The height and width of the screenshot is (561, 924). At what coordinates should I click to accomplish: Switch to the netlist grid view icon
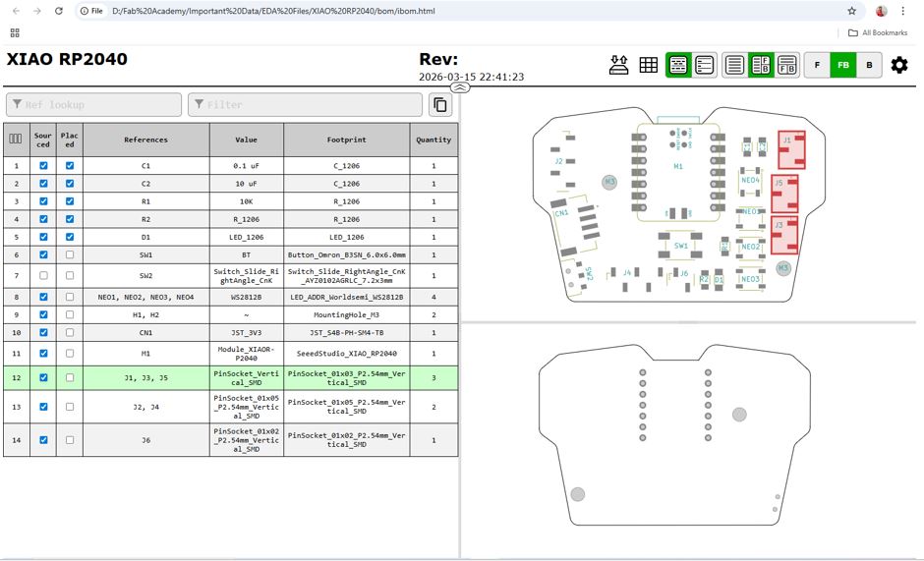(x=648, y=65)
